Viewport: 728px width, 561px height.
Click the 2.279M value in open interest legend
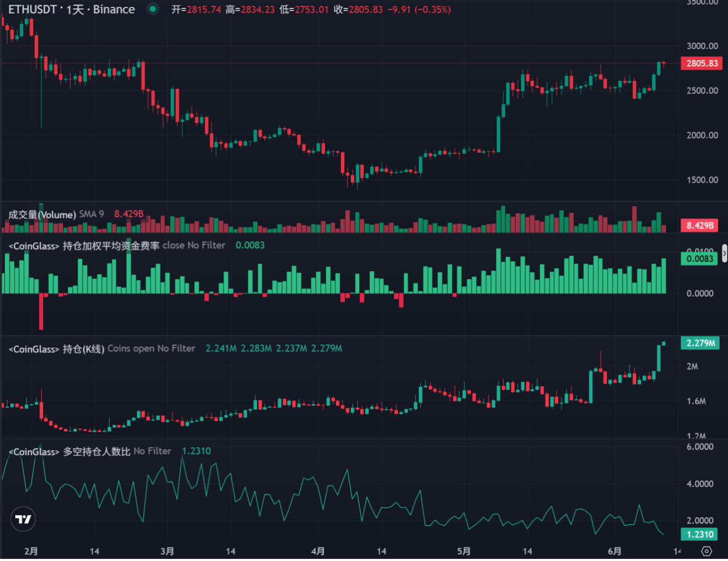click(327, 349)
